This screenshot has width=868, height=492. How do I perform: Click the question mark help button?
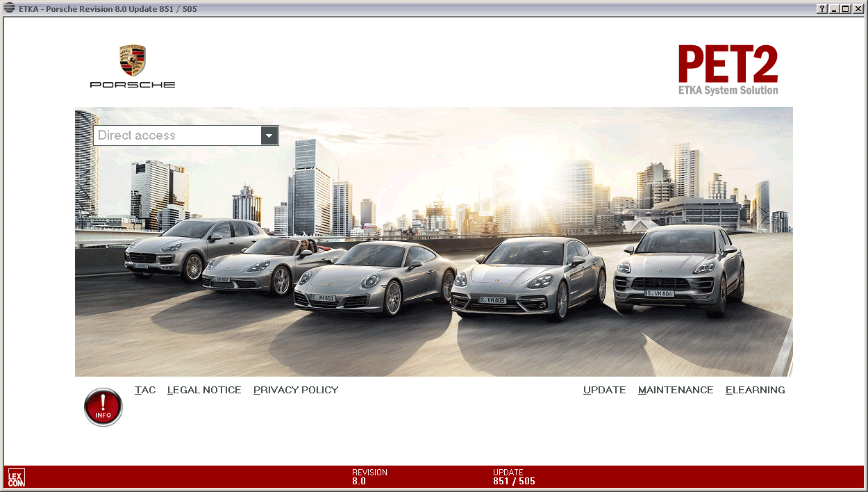pos(822,9)
